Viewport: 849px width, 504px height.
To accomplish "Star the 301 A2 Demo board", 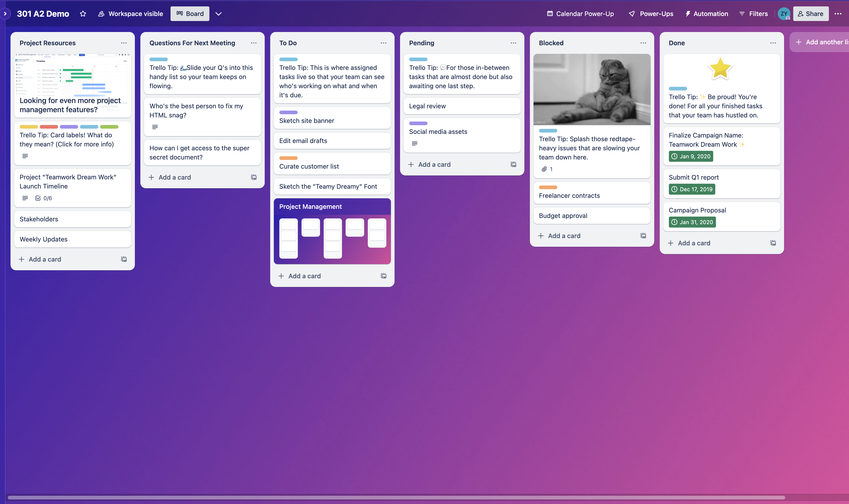I will pyautogui.click(x=83, y=13).
